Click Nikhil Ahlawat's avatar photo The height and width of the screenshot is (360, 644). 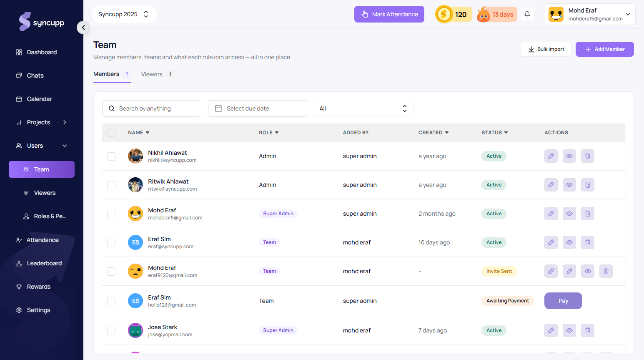pos(135,156)
